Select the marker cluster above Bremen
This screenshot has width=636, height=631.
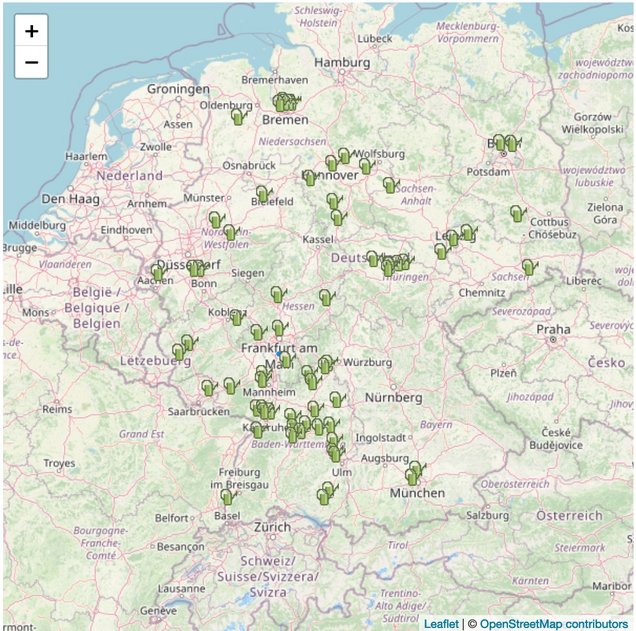pos(284,102)
